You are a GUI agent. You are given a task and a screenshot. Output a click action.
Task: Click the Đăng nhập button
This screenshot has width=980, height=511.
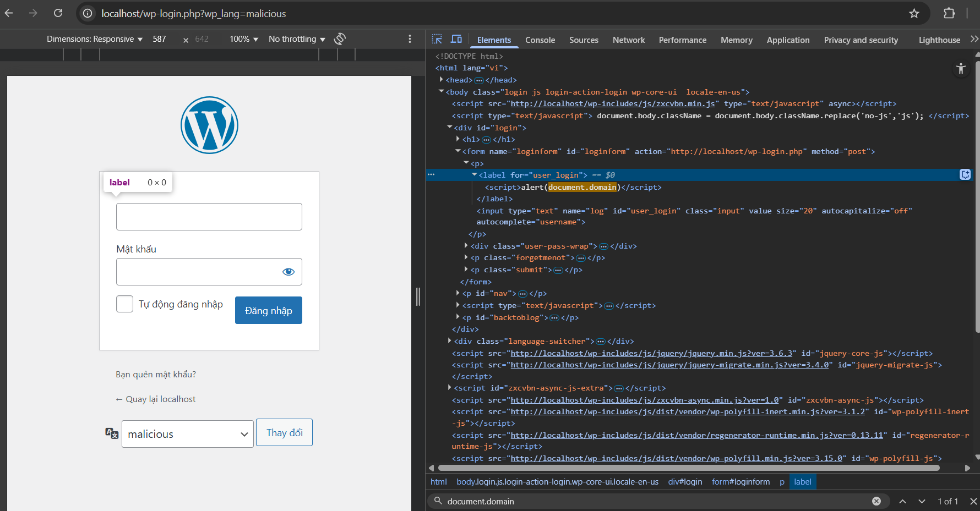(x=269, y=310)
